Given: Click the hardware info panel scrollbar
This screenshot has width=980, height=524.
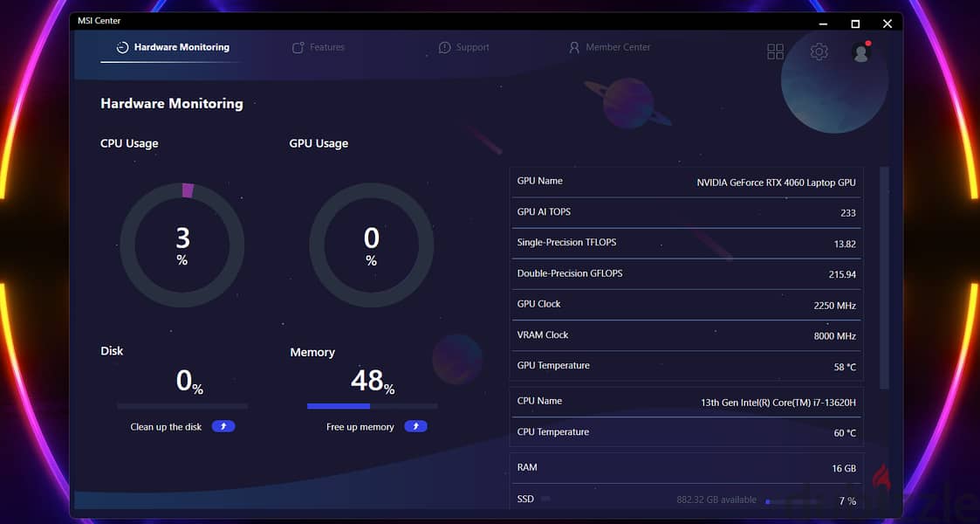Looking at the screenshot, I should click(884, 279).
